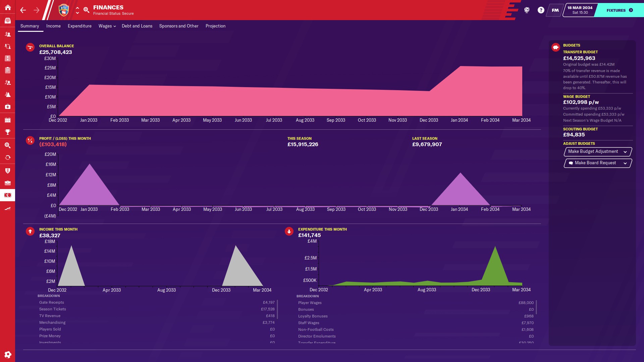Open the Scouting magnifier icon in the sidebar
Image resolution: width=644 pixels, height=362 pixels.
pyautogui.click(x=7, y=145)
